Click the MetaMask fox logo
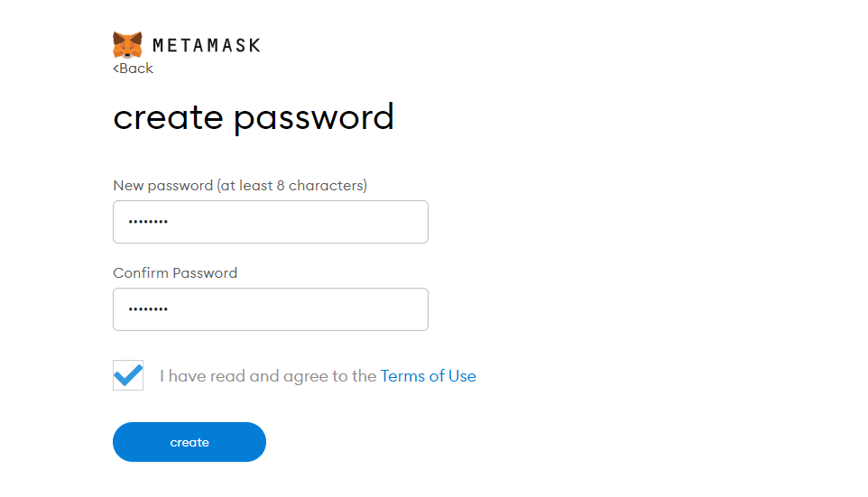This screenshot has width=868, height=497. (x=127, y=45)
